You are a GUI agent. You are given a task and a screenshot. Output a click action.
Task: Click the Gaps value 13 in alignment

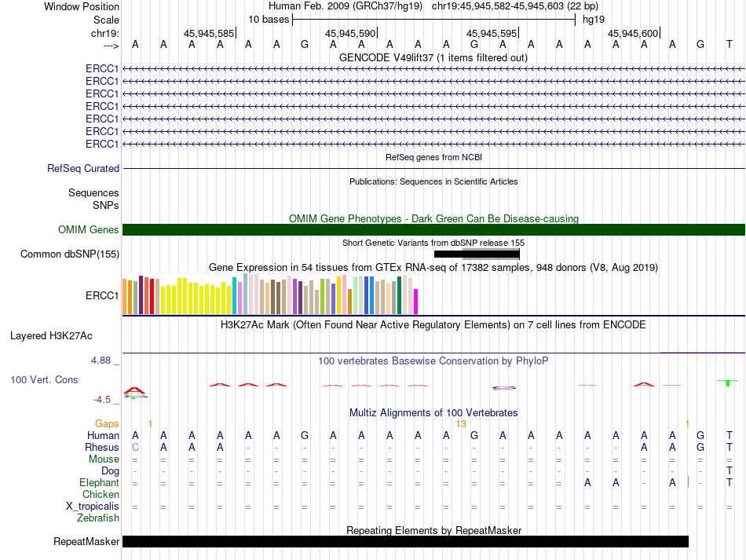coord(461,423)
